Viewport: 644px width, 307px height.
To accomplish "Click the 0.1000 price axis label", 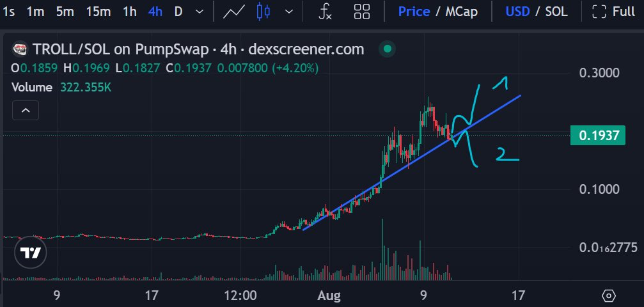I will tap(599, 189).
